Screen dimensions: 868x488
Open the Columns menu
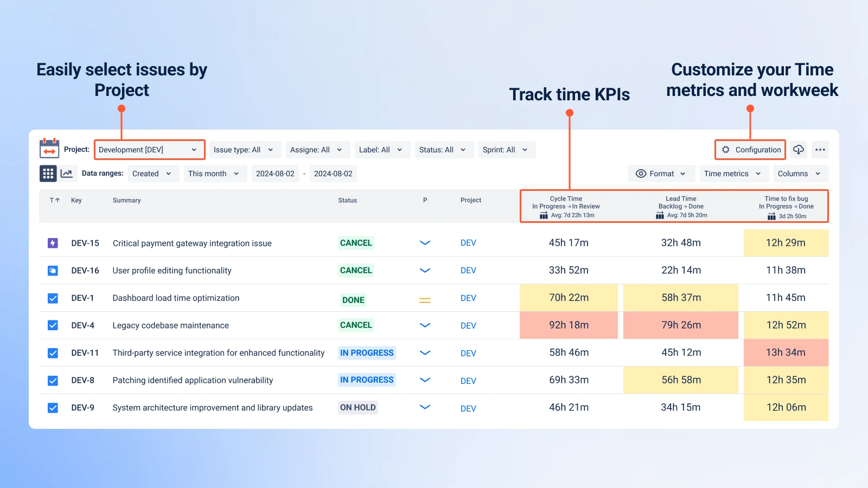tap(800, 174)
